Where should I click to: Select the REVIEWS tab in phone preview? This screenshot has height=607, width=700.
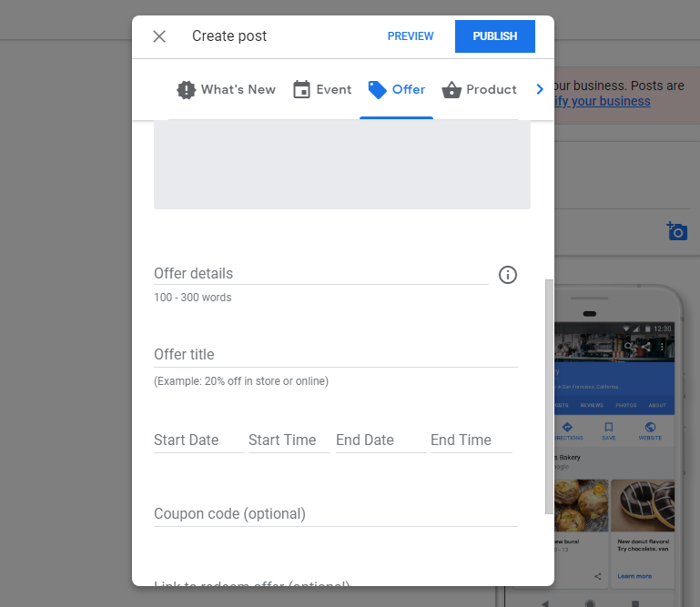click(592, 405)
